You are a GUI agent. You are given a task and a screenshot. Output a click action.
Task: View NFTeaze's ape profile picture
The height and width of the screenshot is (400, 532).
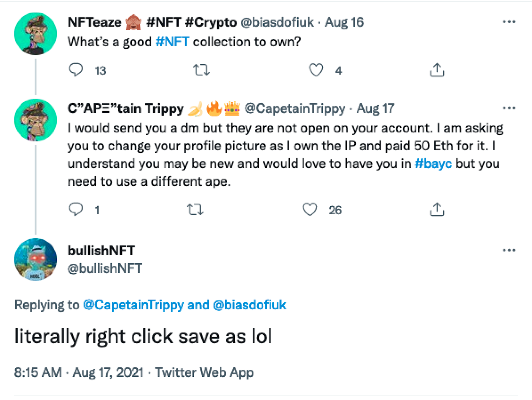coord(36,34)
